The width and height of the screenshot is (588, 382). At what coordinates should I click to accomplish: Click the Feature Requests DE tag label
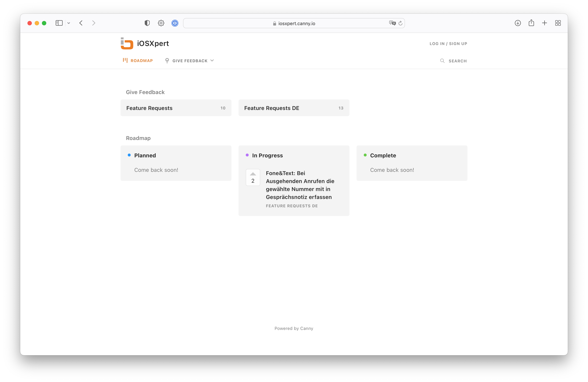(292, 206)
